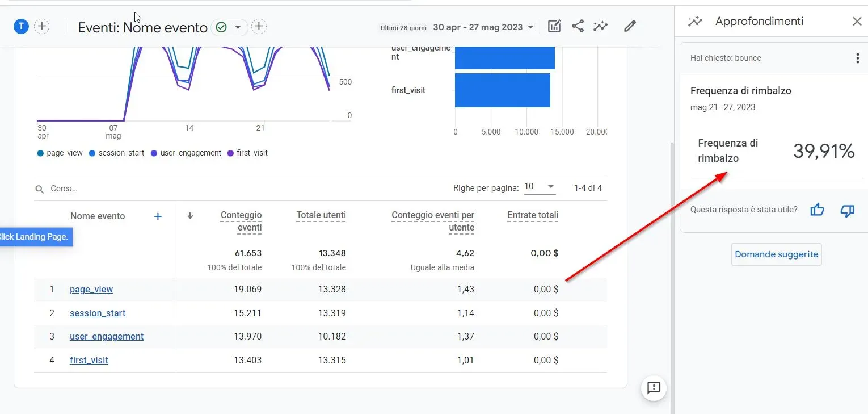Open the Insights sparkline icon in toolbar

tap(600, 26)
